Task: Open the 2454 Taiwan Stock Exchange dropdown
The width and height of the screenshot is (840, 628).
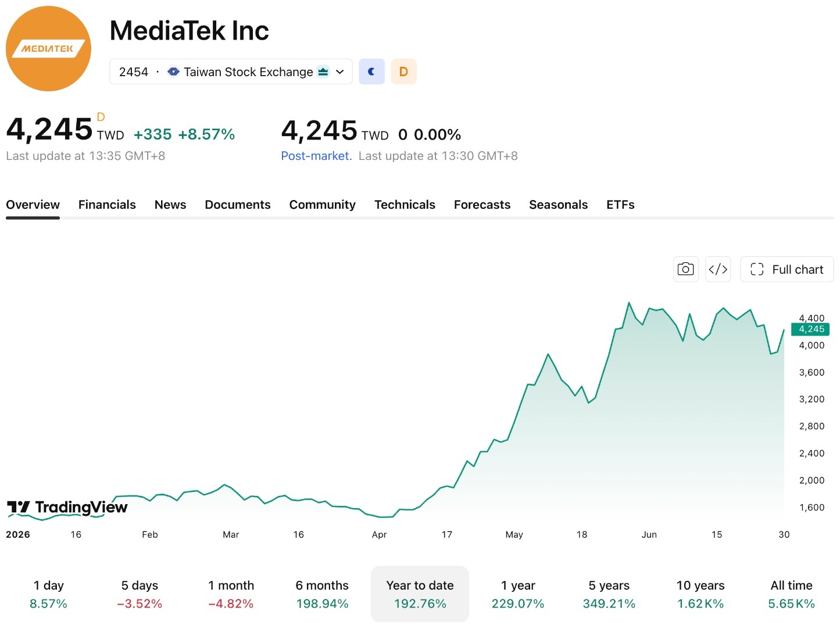Action: tap(231, 72)
